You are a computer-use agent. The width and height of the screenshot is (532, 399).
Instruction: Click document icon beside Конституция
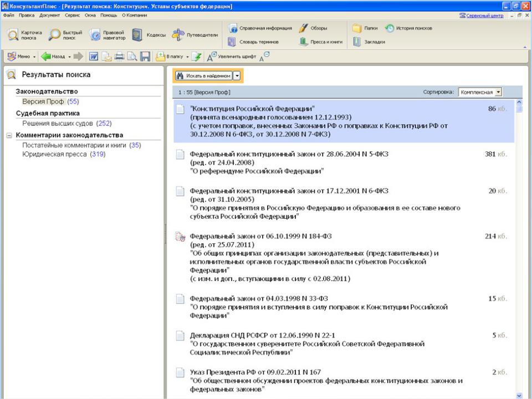(180, 109)
